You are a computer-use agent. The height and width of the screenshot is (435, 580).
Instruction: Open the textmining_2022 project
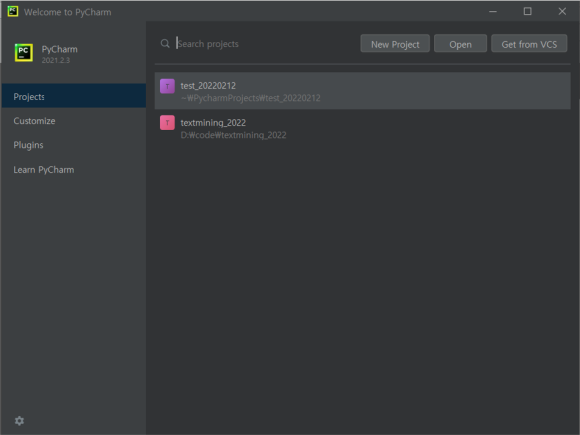pos(362,128)
